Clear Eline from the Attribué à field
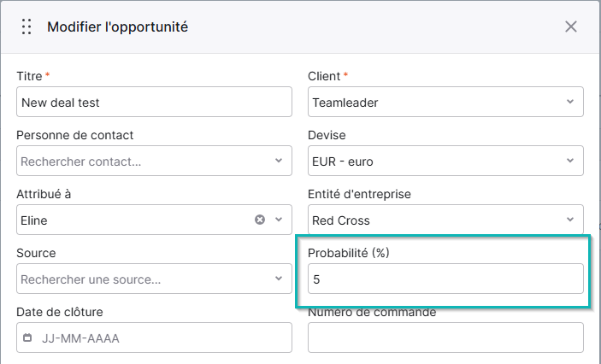This screenshot has height=364, width=601. click(x=260, y=220)
